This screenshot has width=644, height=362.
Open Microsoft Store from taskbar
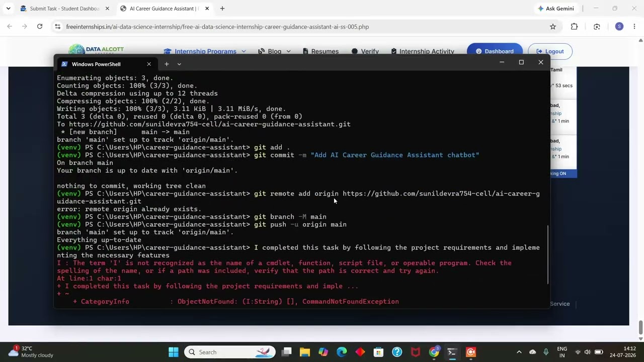[378, 352]
